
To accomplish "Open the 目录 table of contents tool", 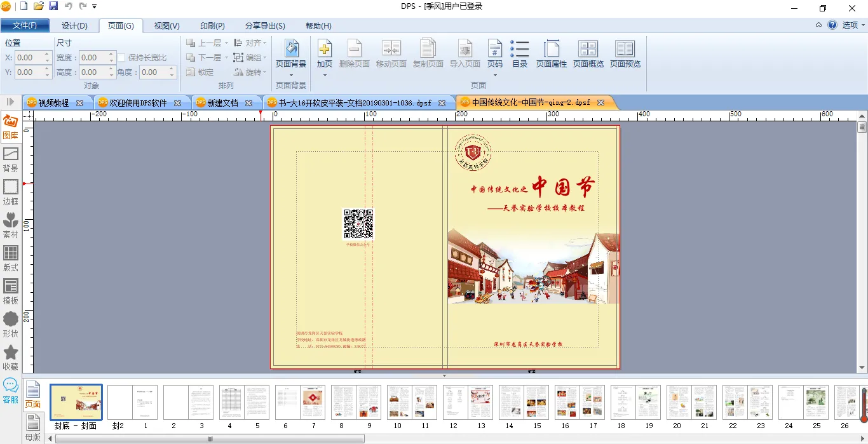I will click(x=520, y=50).
